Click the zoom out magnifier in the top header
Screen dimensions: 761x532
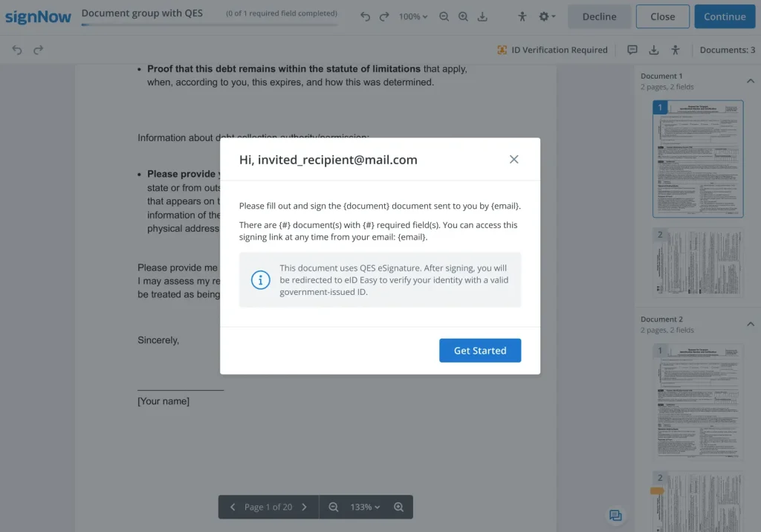[444, 17]
